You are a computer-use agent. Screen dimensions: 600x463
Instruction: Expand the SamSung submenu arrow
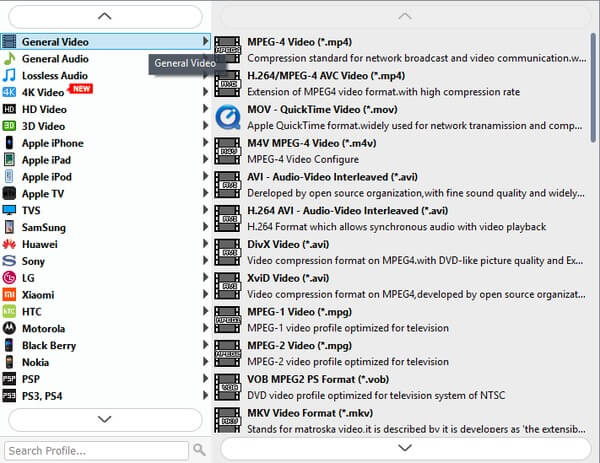point(205,227)
